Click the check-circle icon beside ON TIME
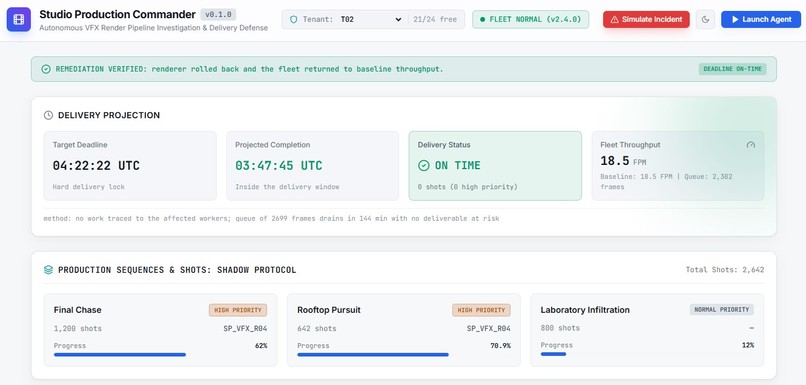The image size is (806, 385). point(424,166)
